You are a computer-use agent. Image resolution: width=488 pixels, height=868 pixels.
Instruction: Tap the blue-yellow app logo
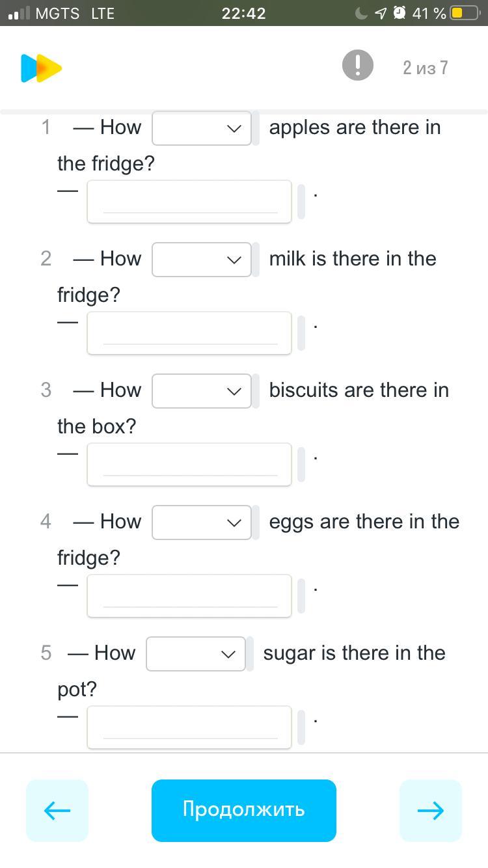41,68
